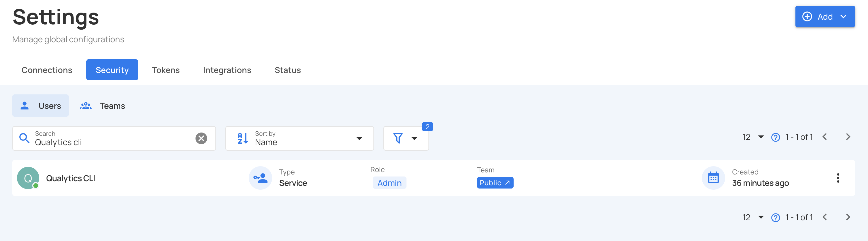Open the page size 12 dropdown
Screen dimensions: 868x241
[752, 137]
